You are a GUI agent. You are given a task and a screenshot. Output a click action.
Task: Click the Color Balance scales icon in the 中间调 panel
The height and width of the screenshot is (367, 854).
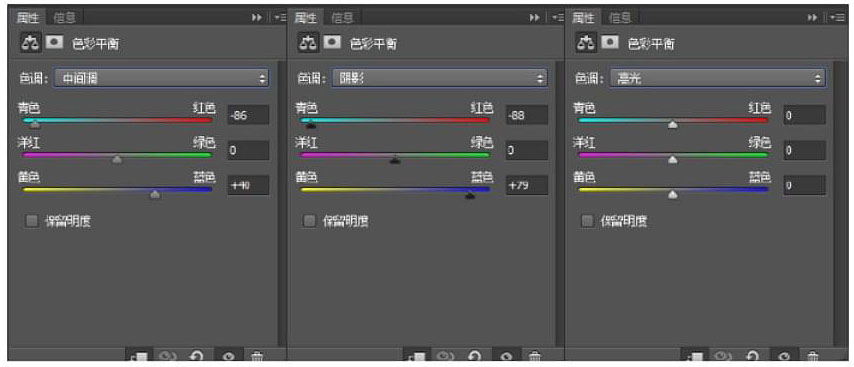pos(29,42)
